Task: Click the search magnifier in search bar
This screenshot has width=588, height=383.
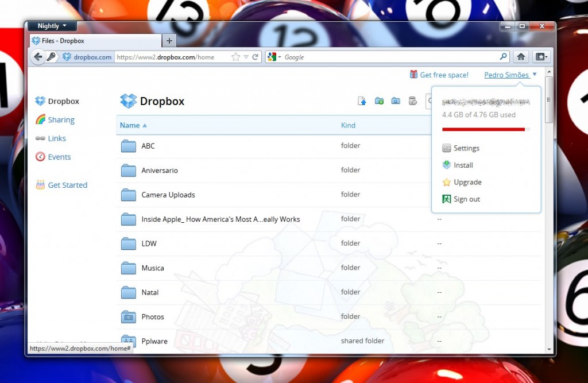Action: (503, 57)
